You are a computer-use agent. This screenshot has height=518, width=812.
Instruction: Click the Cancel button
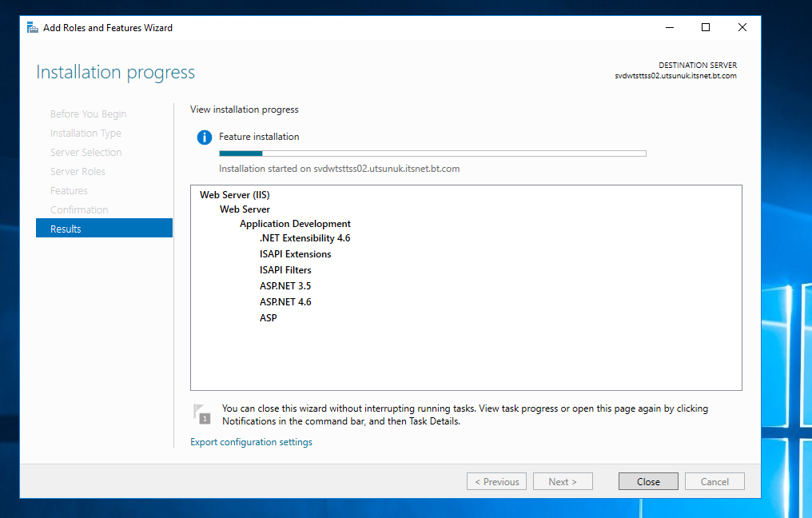[714, 482]
